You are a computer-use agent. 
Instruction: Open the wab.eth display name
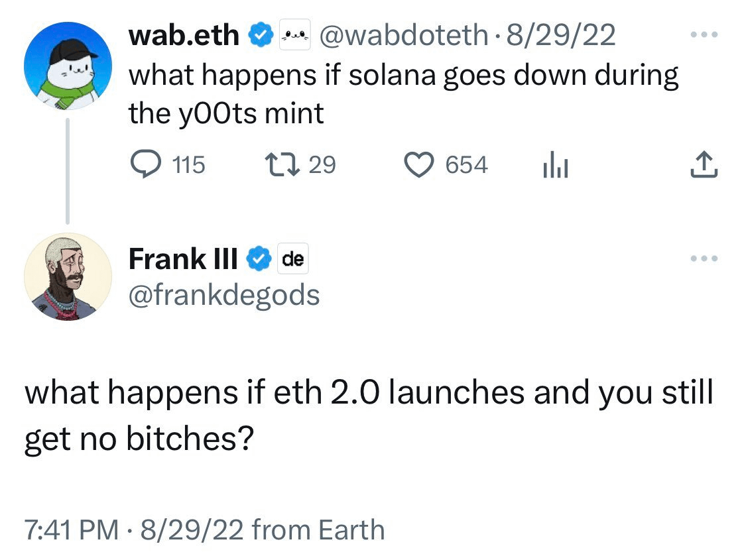click(x=184, y=34)
